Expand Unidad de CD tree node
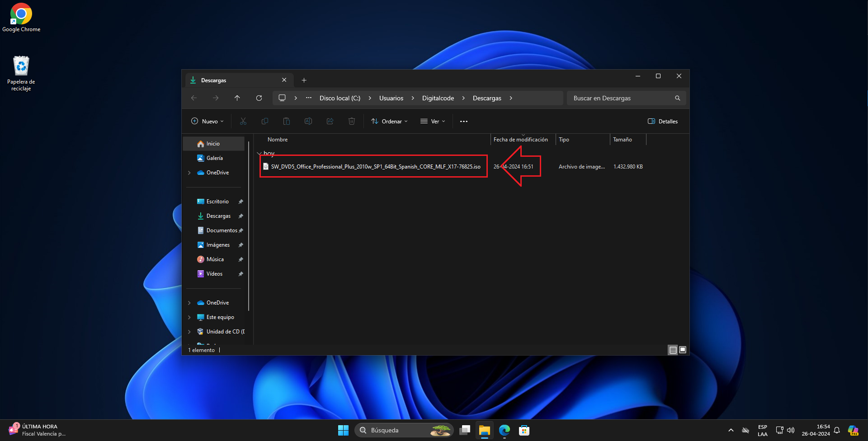Screen dimensions: 868x441 coord(189,332)
